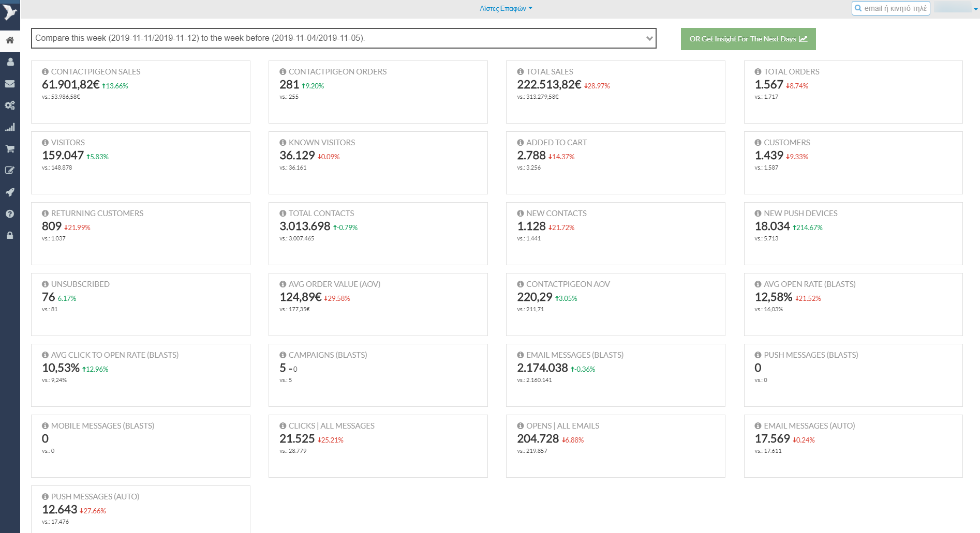
Task: Click the 3.013.698 total contacts value
Action: [305, 226]
